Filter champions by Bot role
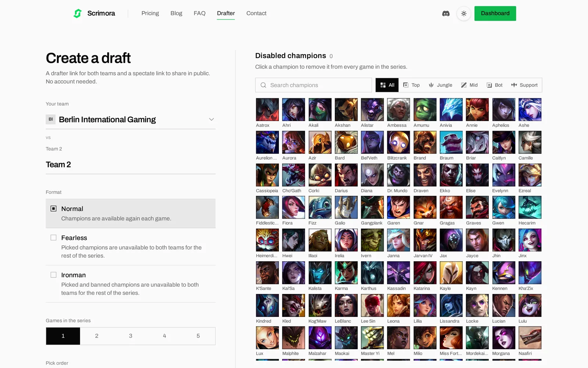The image size is (588, 368). [x=494, y=85]
